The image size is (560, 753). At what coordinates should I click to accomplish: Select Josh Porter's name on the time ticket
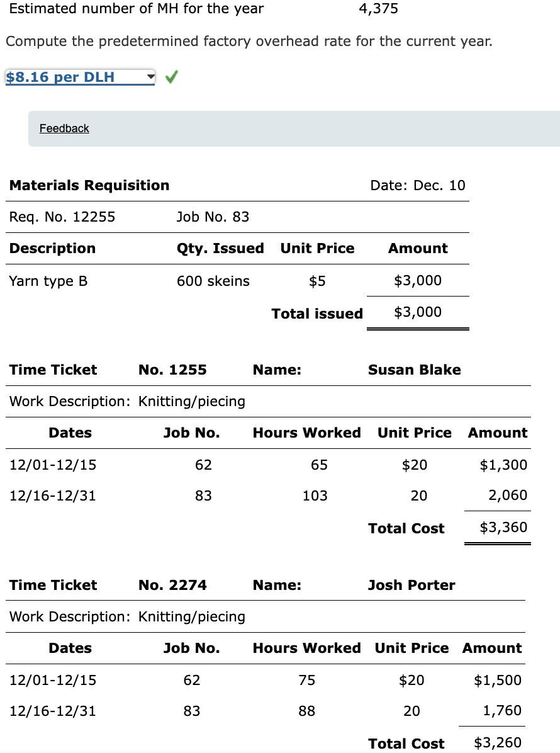[411, 585]
